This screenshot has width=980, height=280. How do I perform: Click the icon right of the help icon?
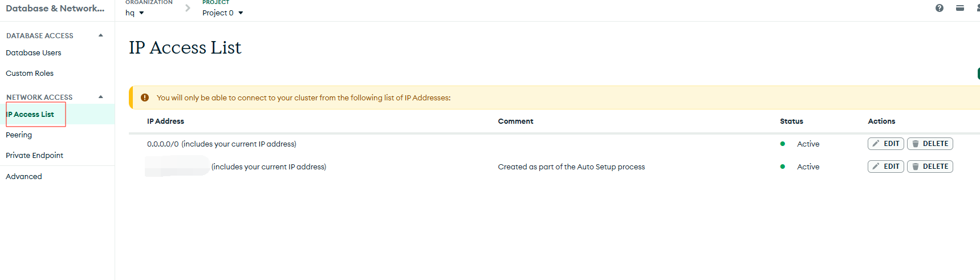(960, 8)
